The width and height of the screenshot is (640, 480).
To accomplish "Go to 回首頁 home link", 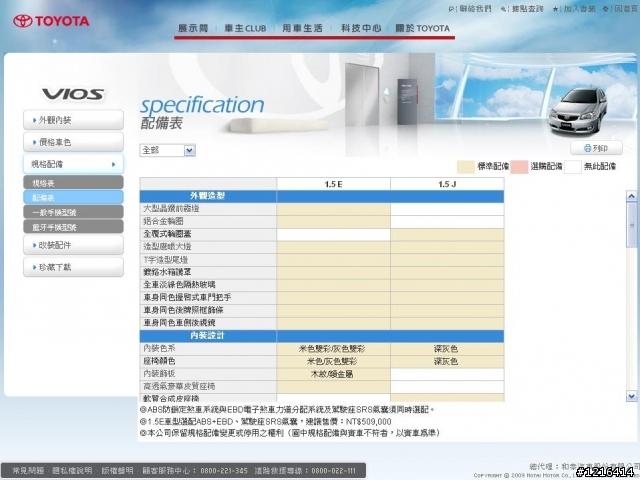I will [x=626, y=9].
